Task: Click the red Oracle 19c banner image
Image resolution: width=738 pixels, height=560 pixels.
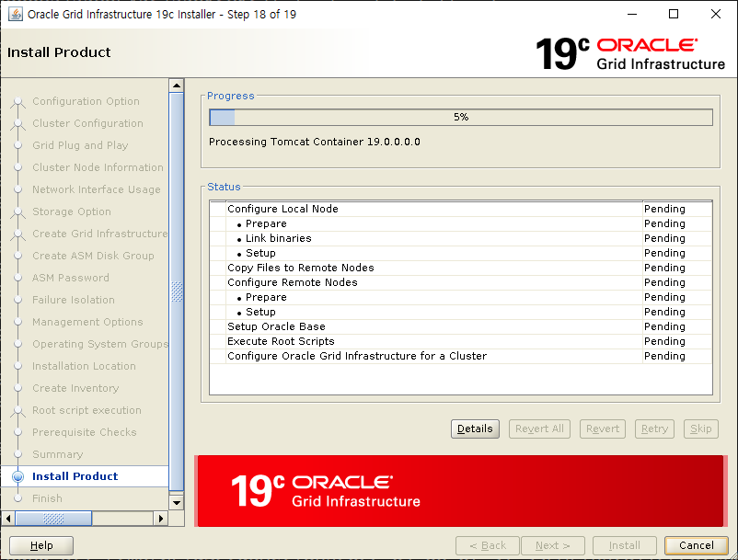Action: click(x=460, y=491)
